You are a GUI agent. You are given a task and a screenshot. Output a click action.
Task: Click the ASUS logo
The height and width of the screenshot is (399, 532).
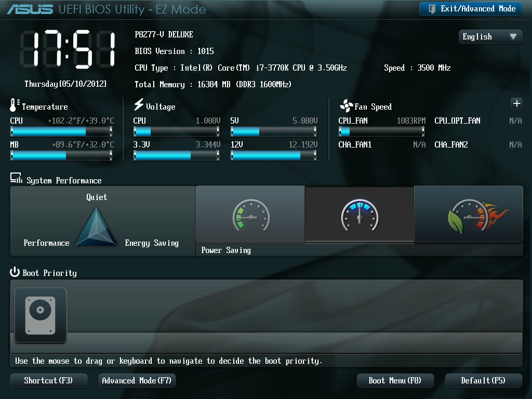(30, 9)
